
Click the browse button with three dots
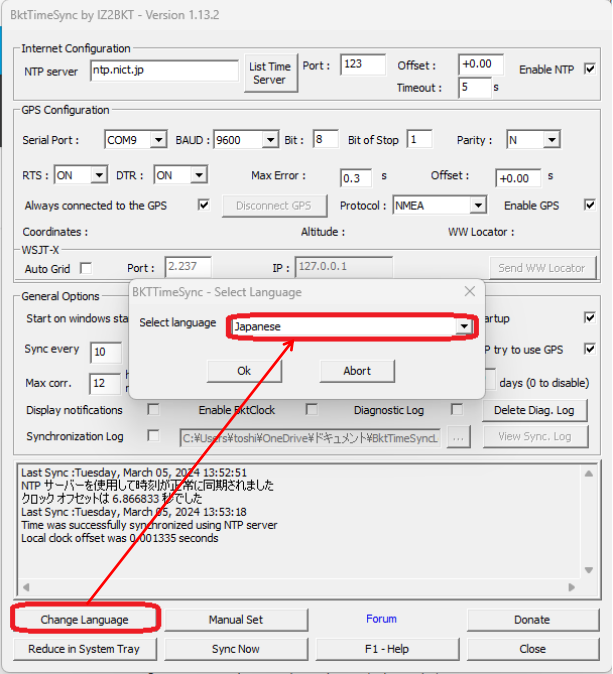coord(458,438)
